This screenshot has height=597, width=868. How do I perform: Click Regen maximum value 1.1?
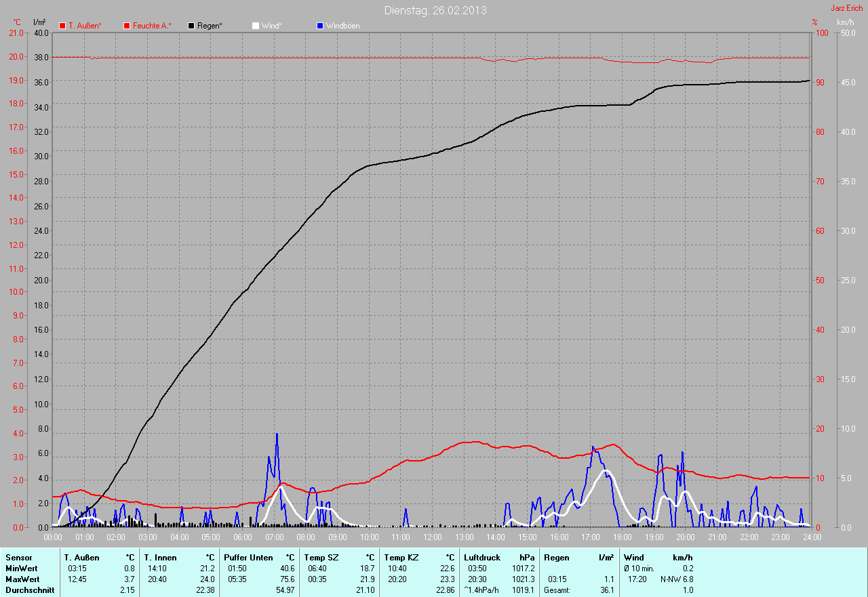[609, 579]
